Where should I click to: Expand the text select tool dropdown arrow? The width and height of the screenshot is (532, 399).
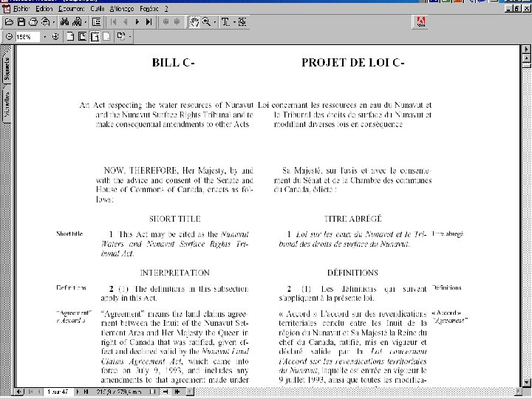(x=234, y=22)
